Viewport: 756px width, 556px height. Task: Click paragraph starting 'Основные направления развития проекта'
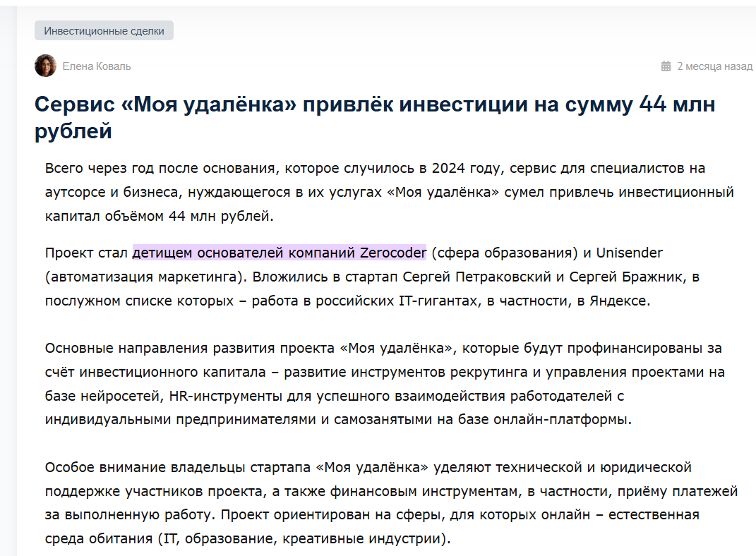point(385,384)
